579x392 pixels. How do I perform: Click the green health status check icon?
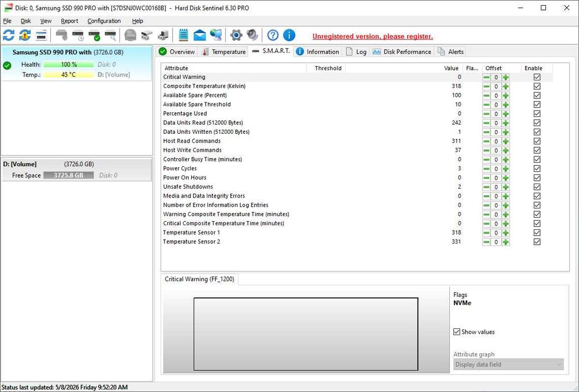pyautogui.click(x=7, y=65)
